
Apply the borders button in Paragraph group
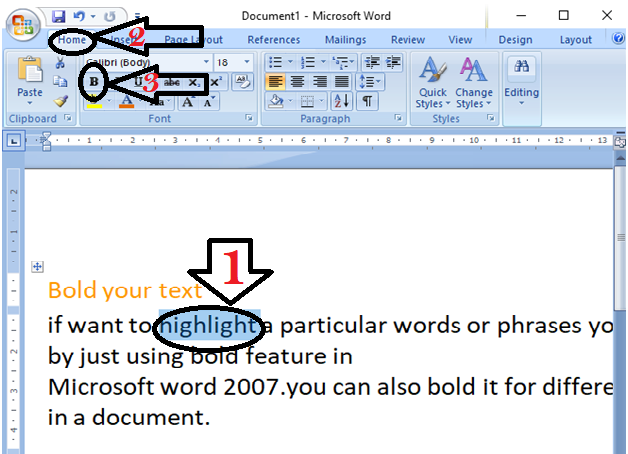click(x=307, y=101)
